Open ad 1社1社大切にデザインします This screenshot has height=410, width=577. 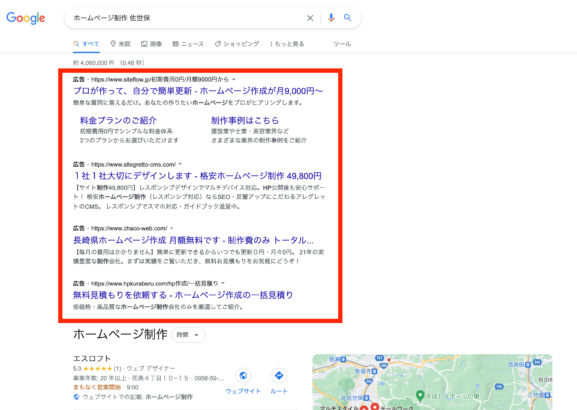198,176
